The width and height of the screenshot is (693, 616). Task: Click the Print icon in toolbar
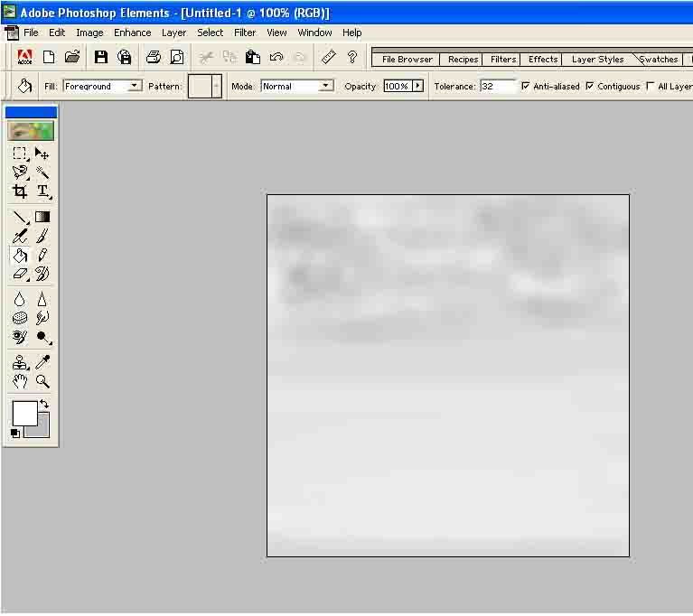[x=154, y=57]
